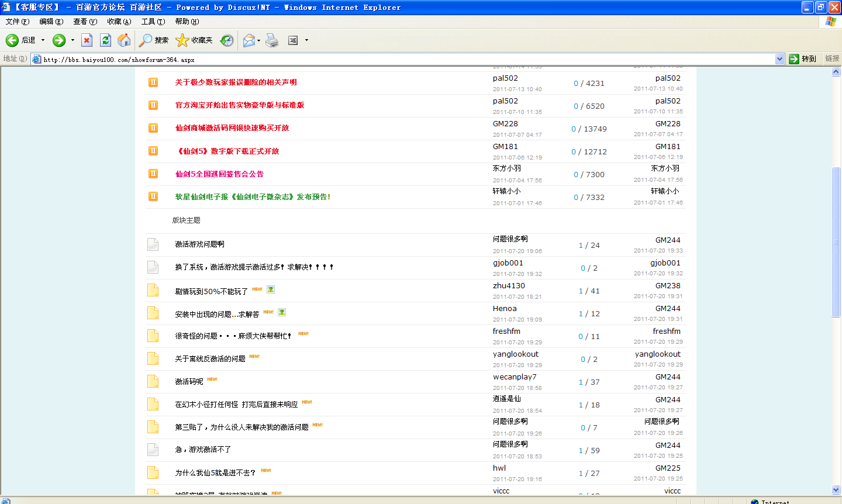This screenshot has width=842, height=504.
Task: Click the page scrollbar up arrow
Action: tap(836, 72)
